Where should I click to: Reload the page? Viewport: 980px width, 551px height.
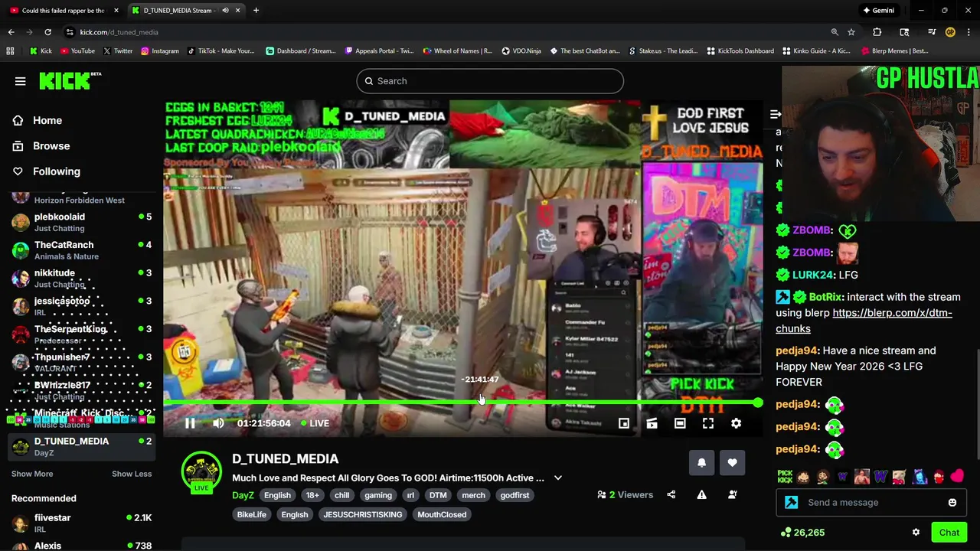click(47, 32)
